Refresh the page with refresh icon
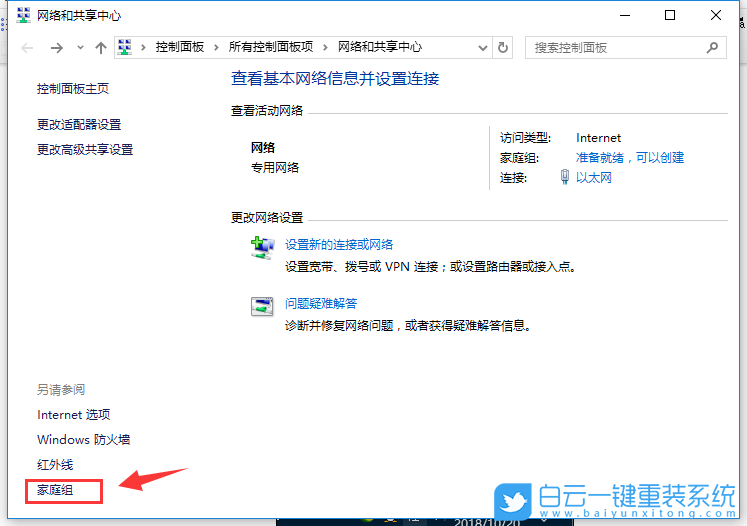This screenshot has height=526, width=747. coord(503,48)
